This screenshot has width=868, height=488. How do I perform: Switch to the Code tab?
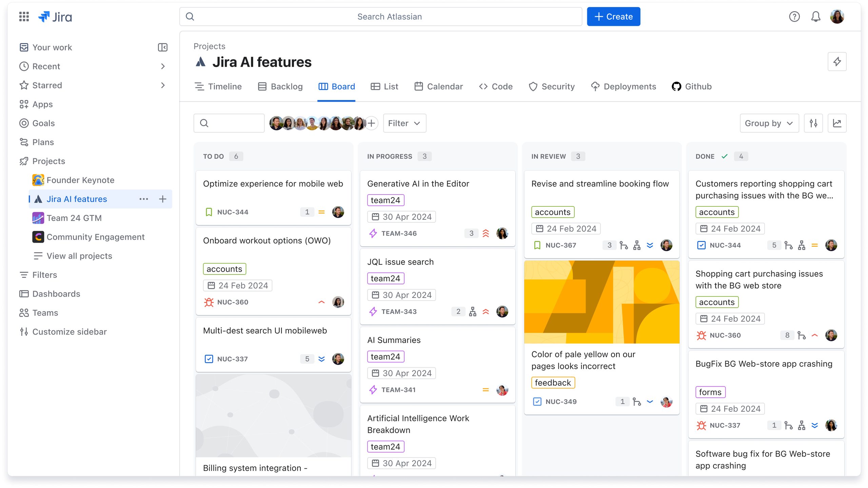(x=496, y=86)
